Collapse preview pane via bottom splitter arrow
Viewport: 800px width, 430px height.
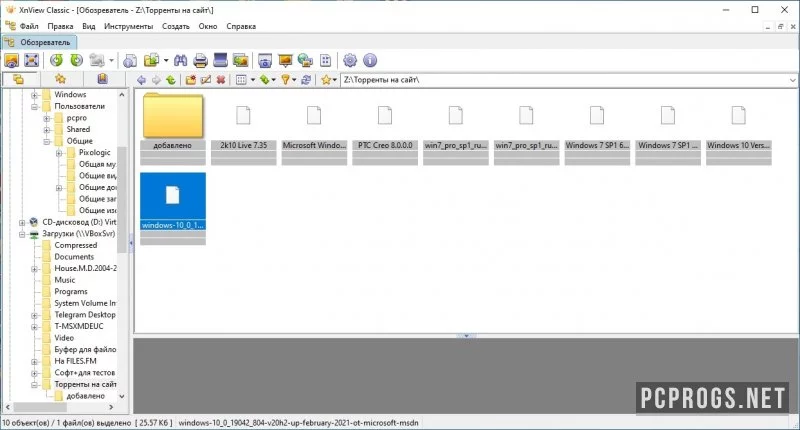[x=466, y=336]
